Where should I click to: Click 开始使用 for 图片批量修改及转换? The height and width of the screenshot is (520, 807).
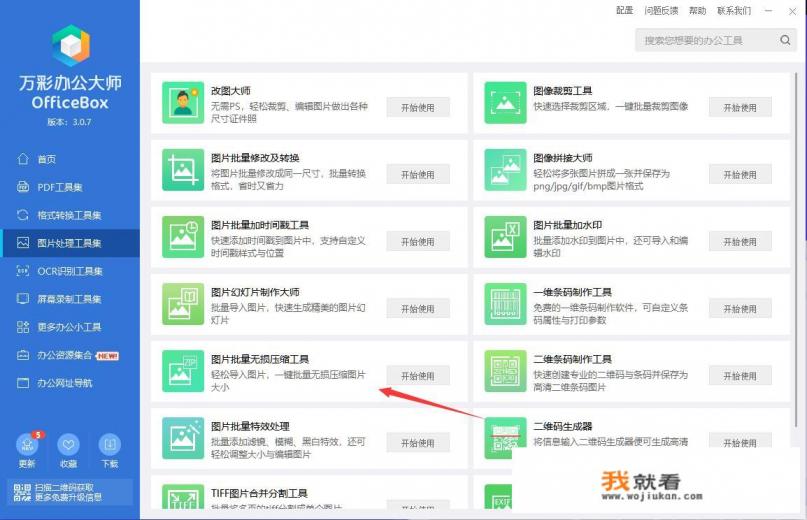[418, 175]
